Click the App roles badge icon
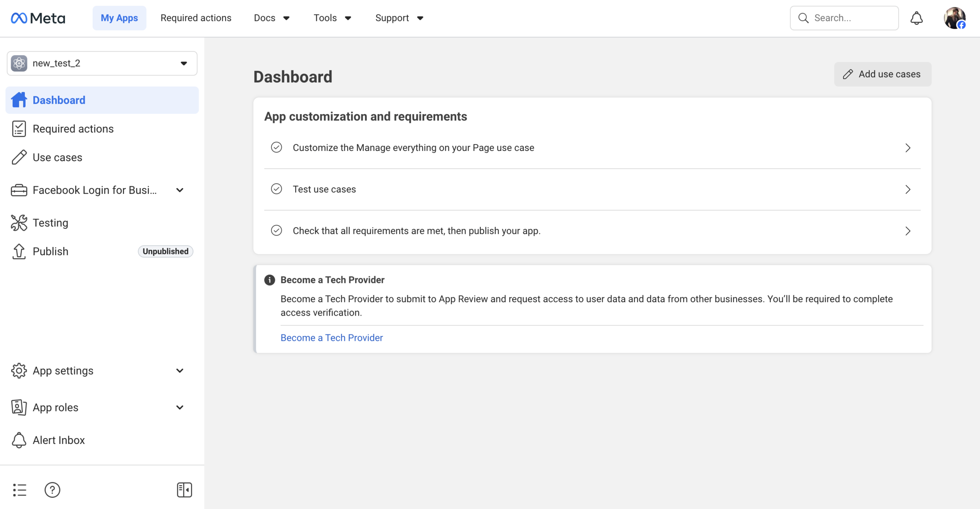 [19, 407]
